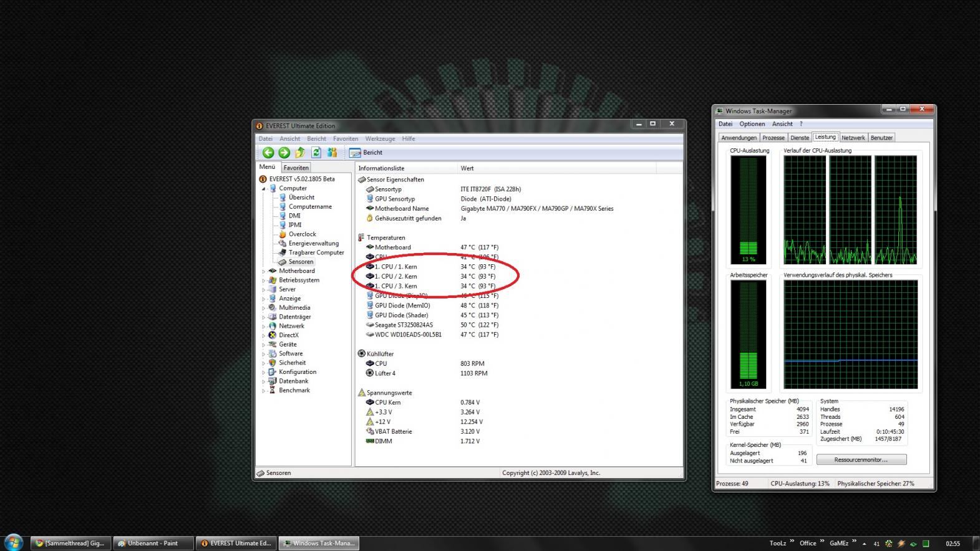
Task: Click the Lüfter 4 fan icon
Action: pos(370,373)
